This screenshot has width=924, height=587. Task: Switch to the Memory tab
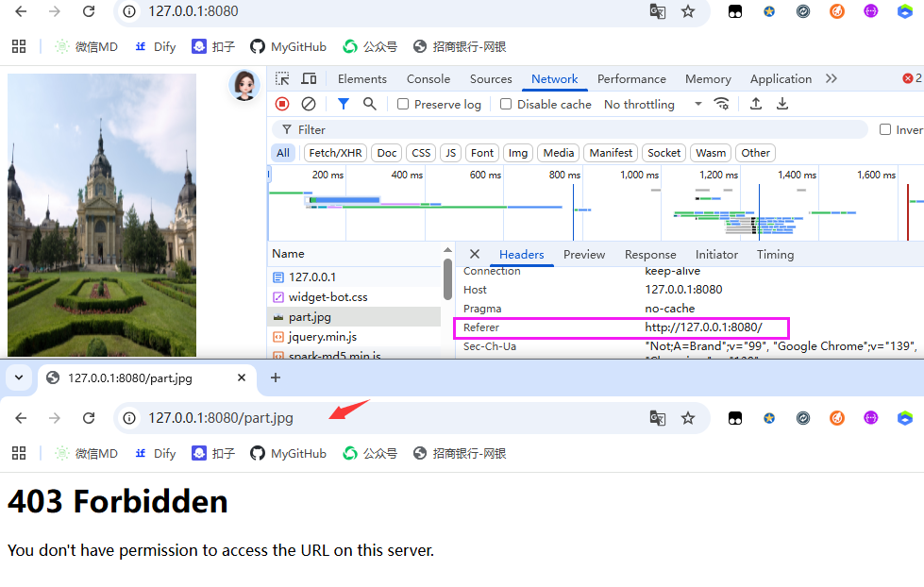[x=708, y=79]
